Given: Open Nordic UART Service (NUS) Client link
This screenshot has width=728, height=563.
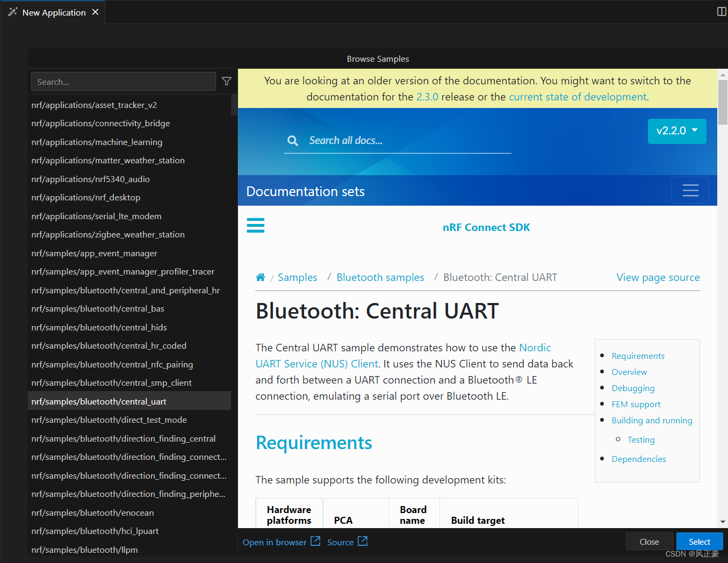Looking at the screenshot, I should [317, 364].
